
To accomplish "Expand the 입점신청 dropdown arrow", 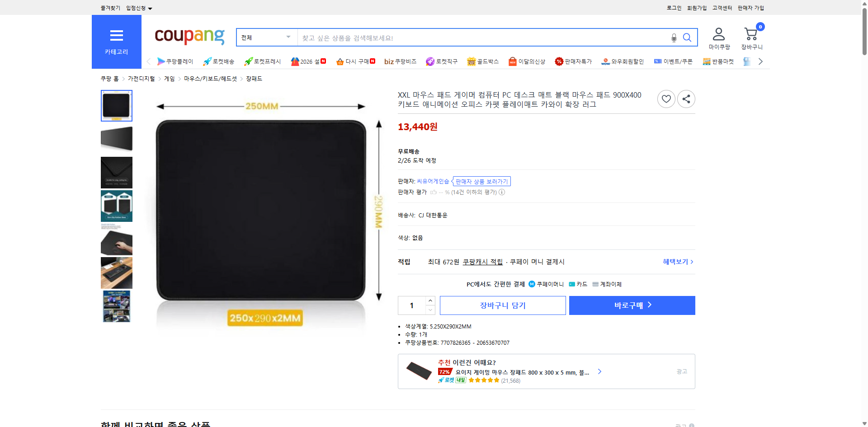I will point(150,8).
